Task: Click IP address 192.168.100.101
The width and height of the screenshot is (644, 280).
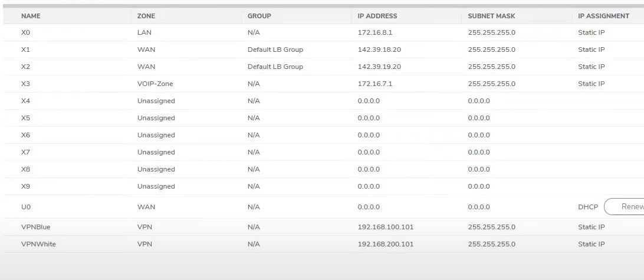Action: (x=385, y=227)
